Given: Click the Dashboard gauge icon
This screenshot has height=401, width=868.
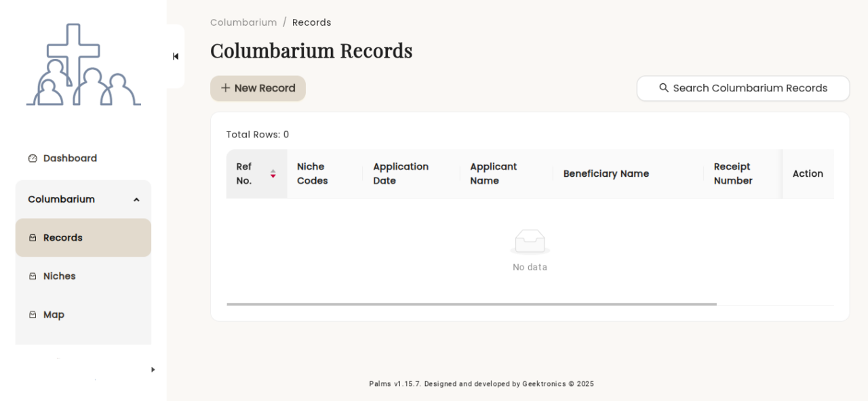Looking at the screenshot, I should [x=33, y=159].
